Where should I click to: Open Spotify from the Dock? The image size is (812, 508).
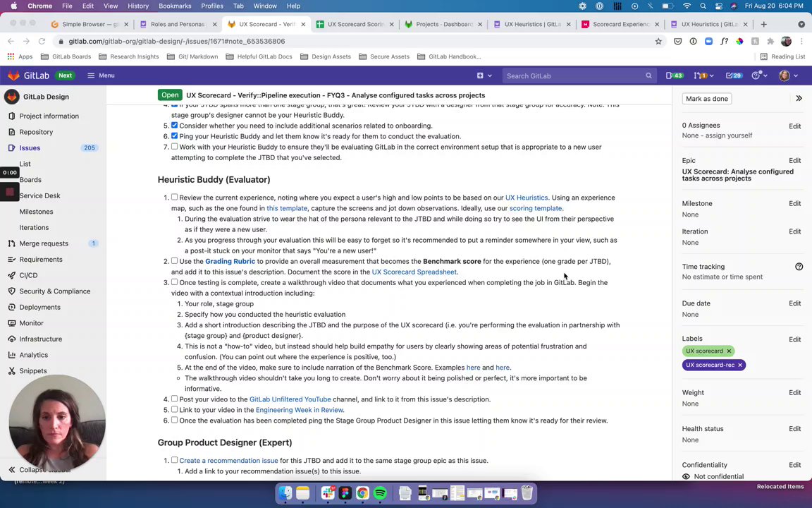[380, 493]
